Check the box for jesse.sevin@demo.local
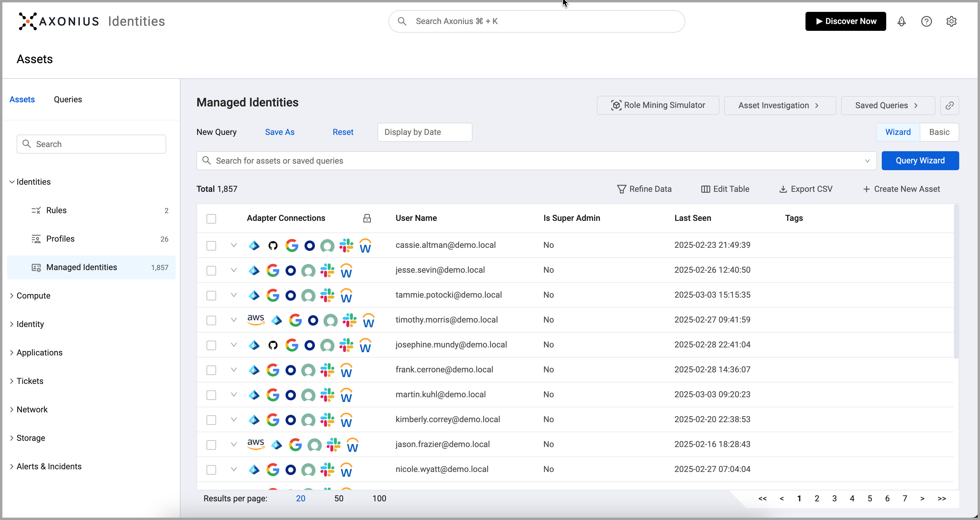Screen dimensions: 980x520 211,270
